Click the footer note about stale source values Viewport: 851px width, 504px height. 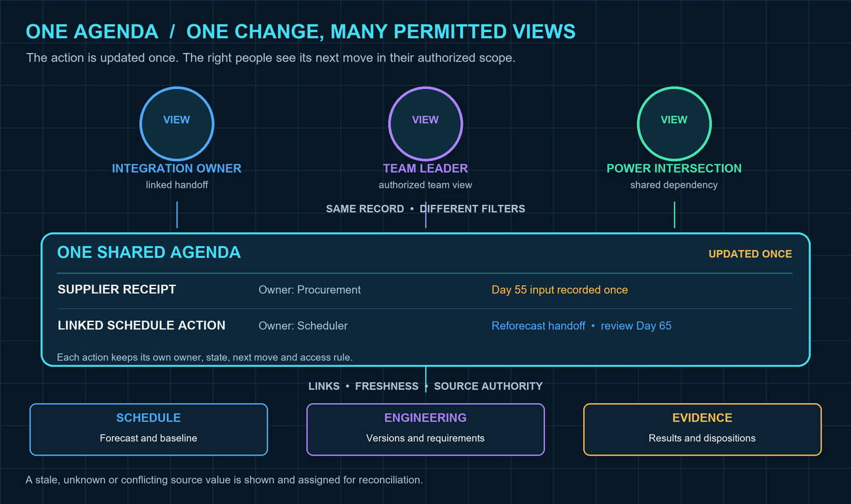pos(224,480)
